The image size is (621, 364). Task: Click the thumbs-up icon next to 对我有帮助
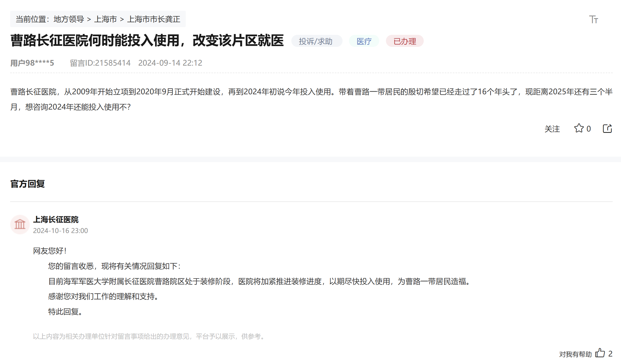pos(600,353)
